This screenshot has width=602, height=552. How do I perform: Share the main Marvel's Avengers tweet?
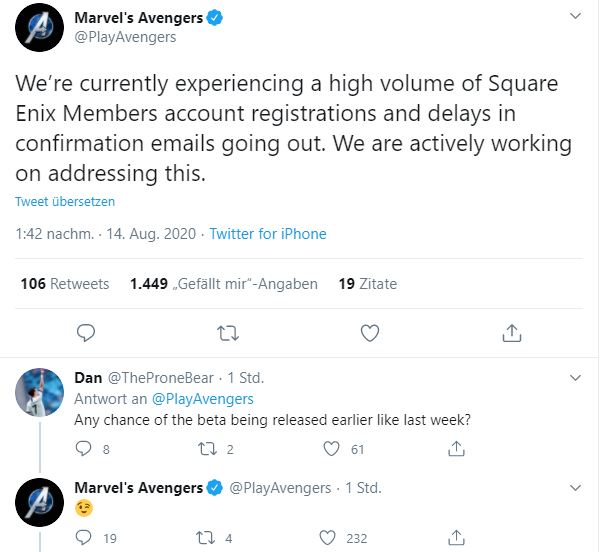point(511,332)
